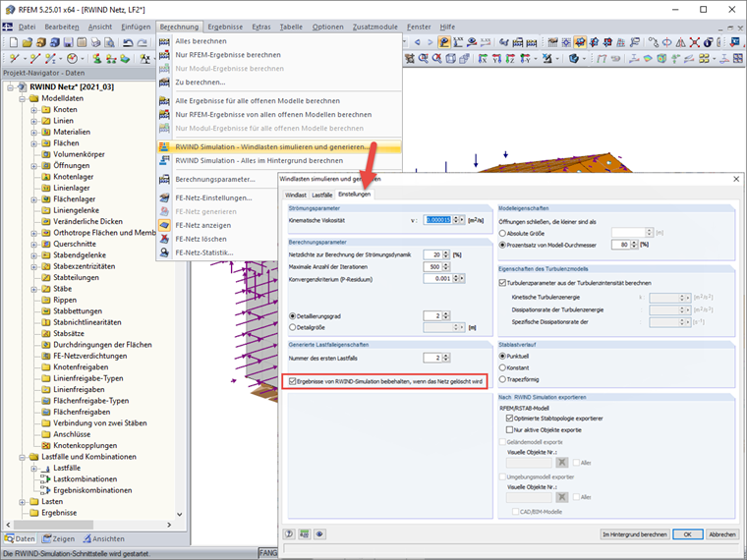Open the Ansichten navigator tab
This screenshot has height=560, width=747.
(x=104, y=538)
